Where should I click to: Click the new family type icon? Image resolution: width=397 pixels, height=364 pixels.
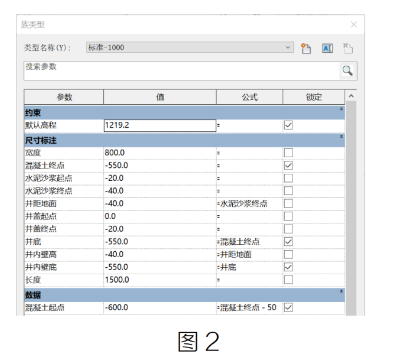click(x=306, y=48)
